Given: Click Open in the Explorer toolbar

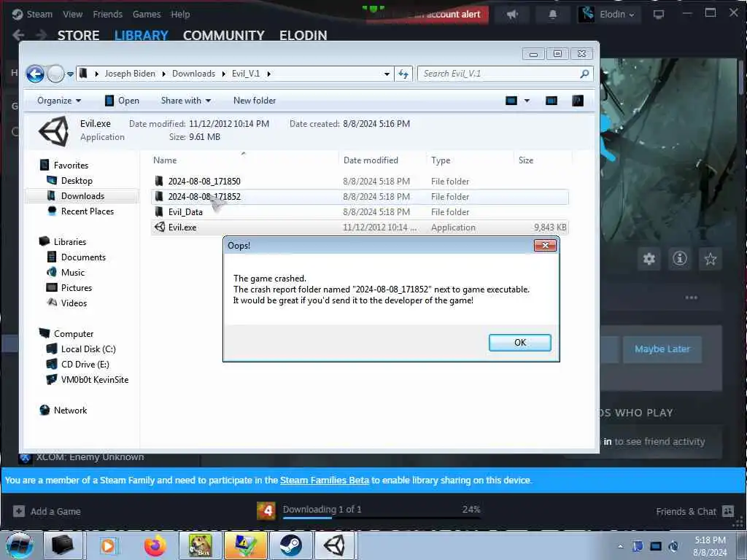Looking at the screenshot, I should point(122,101).
